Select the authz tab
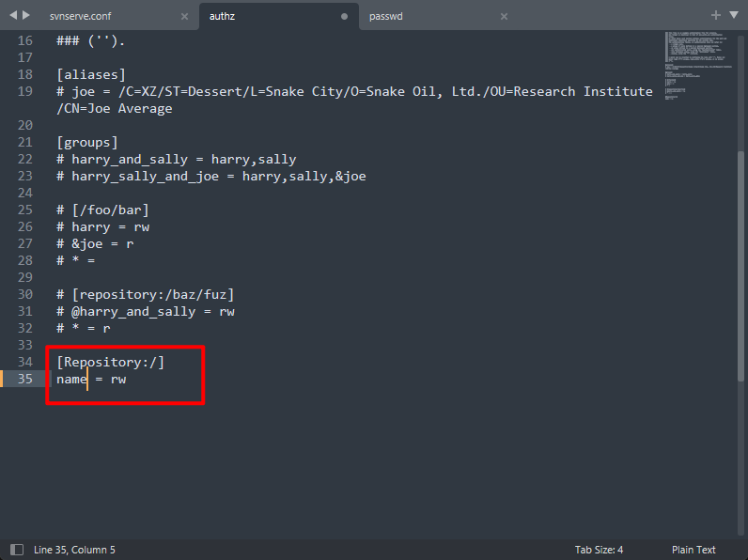 tap(222, 16)
